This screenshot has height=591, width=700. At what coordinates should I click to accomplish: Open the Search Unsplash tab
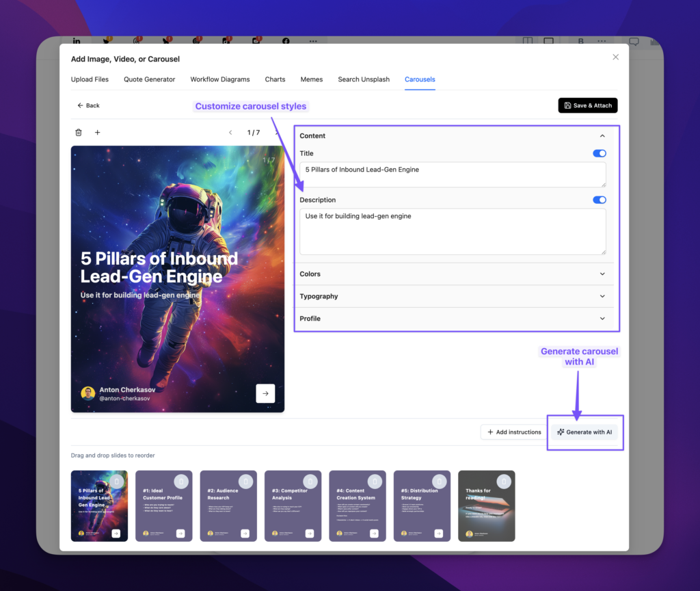(x=364, y=79)
